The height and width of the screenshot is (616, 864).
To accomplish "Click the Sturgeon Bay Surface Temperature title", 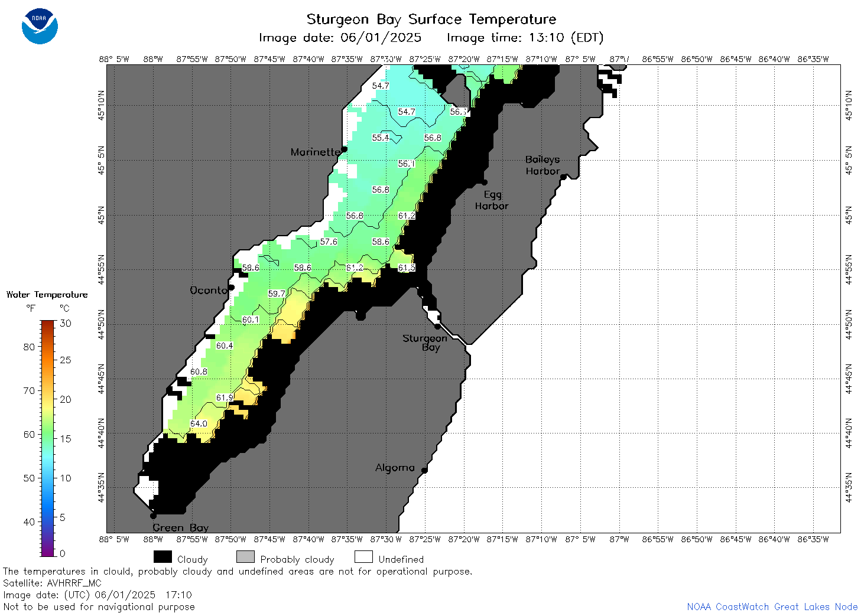I will (431, 19).
